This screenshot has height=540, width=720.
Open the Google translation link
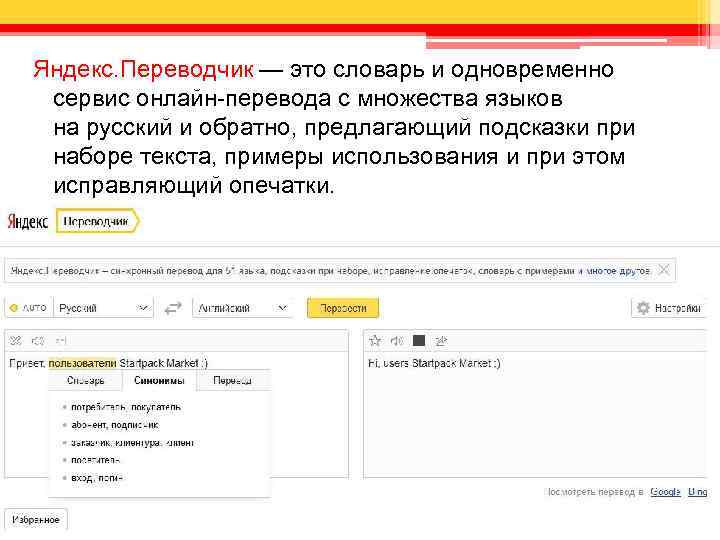pyautogui.click(x=665, y=492)
